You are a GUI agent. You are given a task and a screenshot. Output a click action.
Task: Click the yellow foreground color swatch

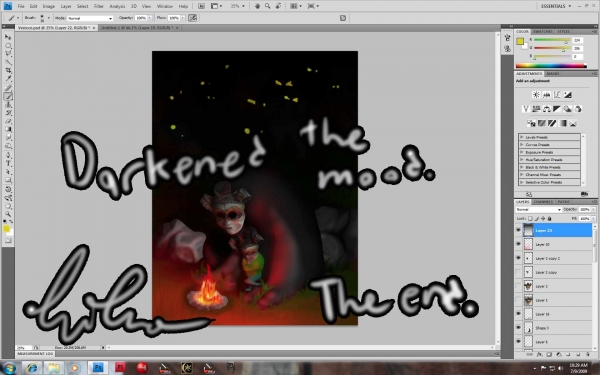[x=7, y=228]
